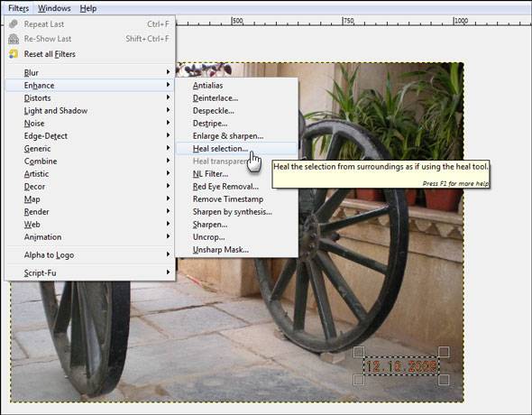532x415 pixels.
Task: Click top-left handle of timestamp selection
Action: click(x=359, y=352)
